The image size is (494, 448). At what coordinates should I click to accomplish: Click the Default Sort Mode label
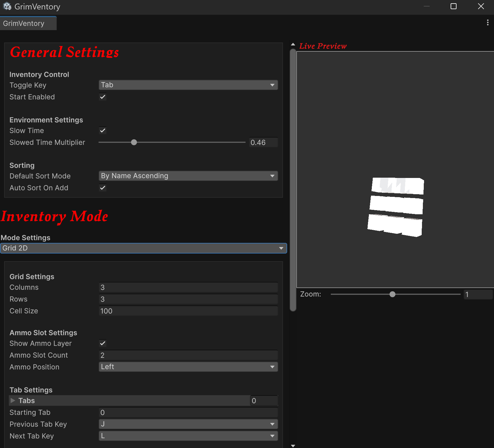(x=40, y=176)
